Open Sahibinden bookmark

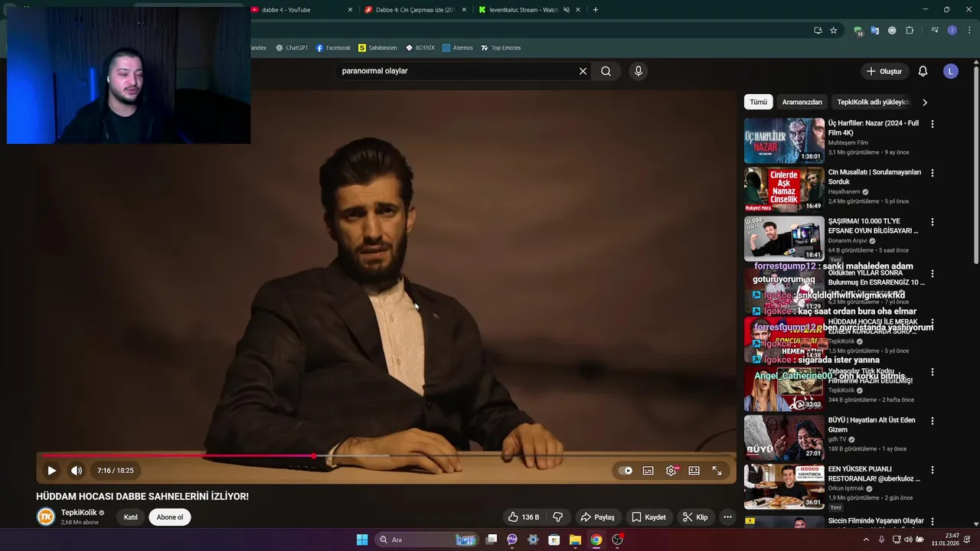tap(377, 47)
